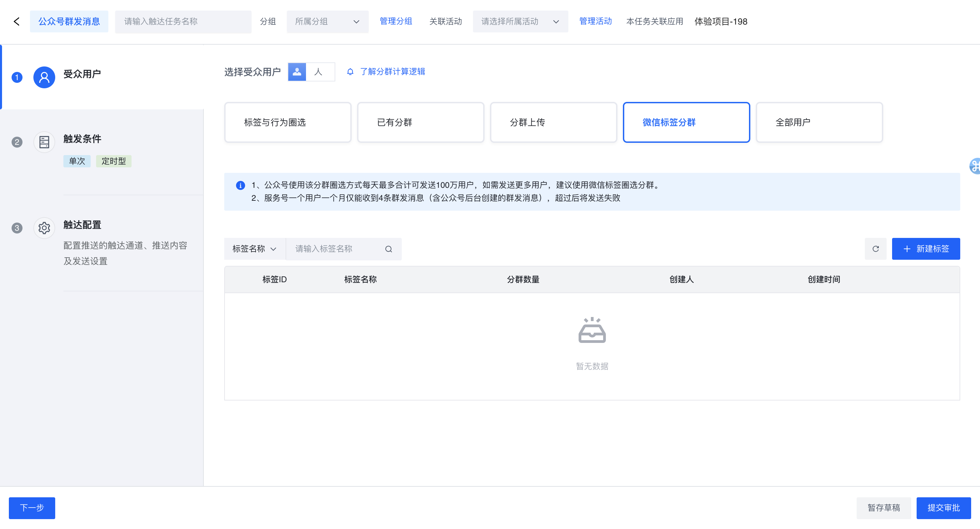Go to the 触达配置 step
This screenshot has height=529, width=980.
tap(82, 225)
